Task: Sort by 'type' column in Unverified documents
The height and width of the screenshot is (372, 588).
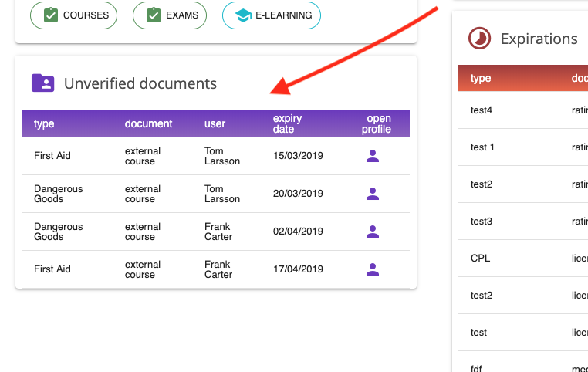Action: point(44,123)
